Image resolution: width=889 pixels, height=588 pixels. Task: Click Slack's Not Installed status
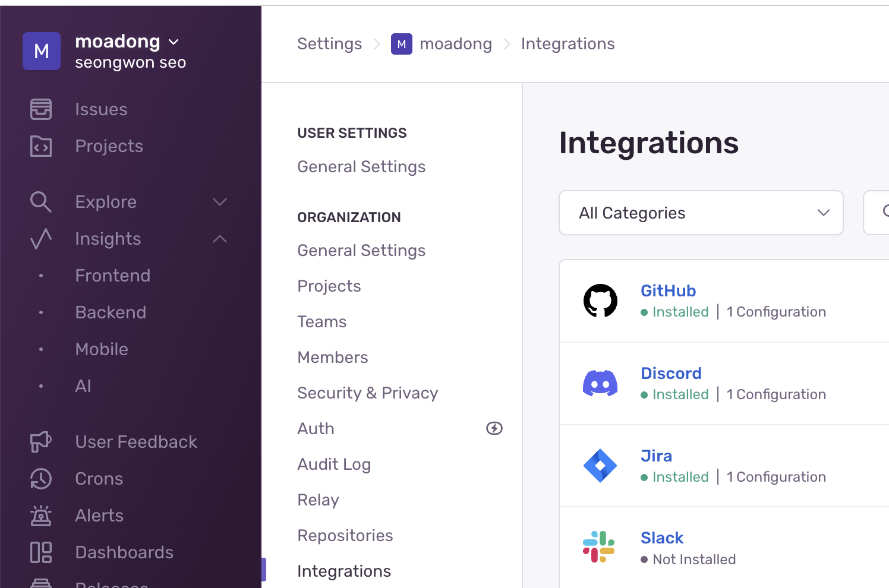click(688, 559)
